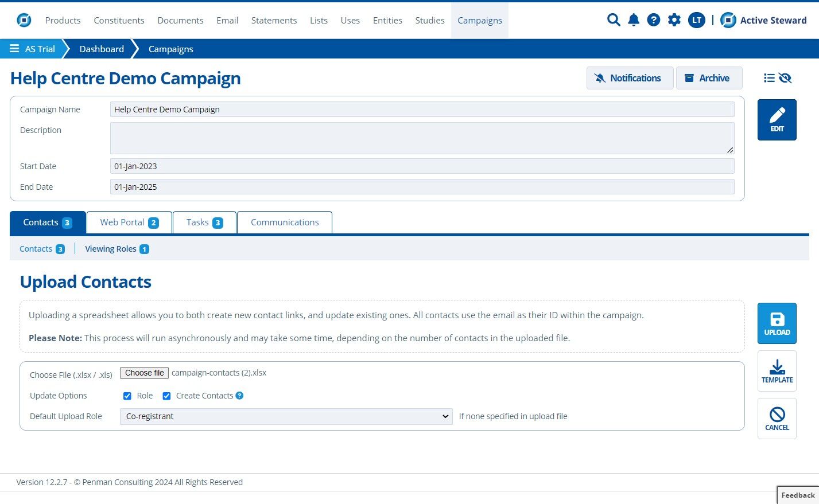The width and height of the screenshot is (819, 504).
Task: Click the Upload Contacts heading
Action: point(86,282)
